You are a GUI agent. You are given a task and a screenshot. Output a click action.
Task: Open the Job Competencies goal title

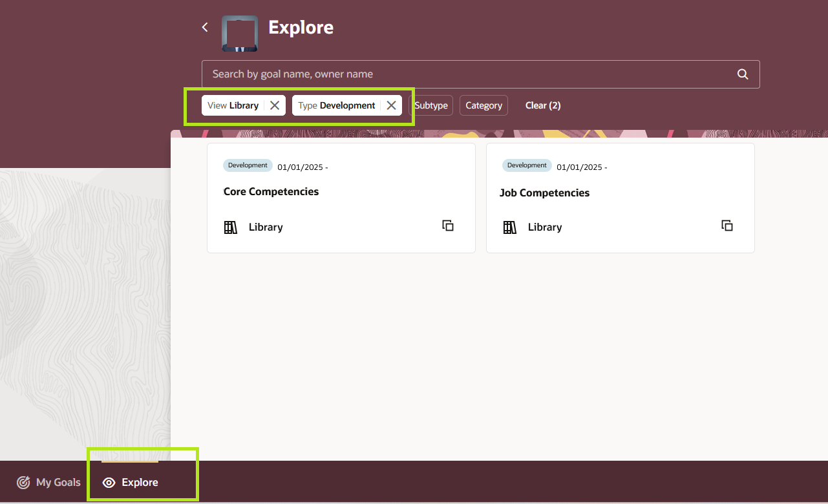coord(545,193)
